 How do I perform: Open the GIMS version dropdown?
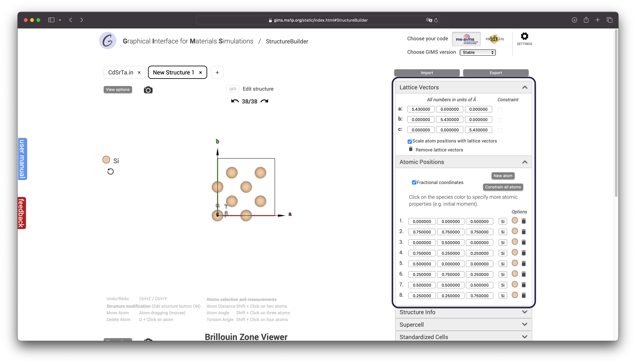point(478,52)
